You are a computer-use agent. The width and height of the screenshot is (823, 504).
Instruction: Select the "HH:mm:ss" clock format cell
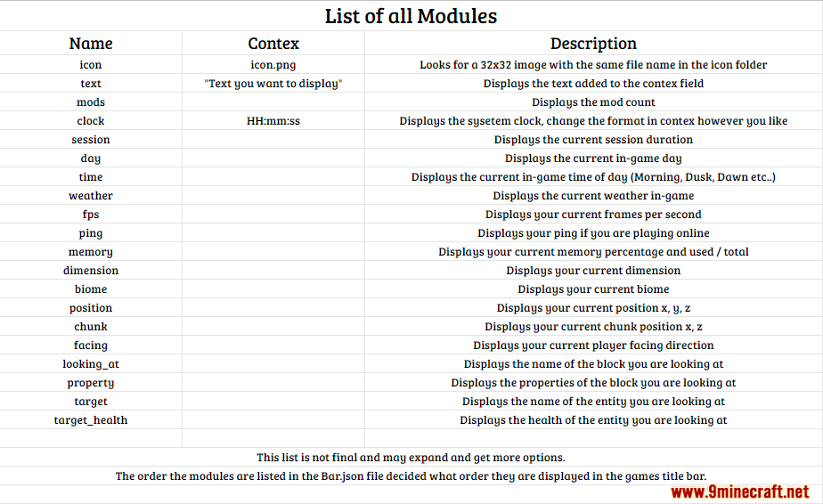click(273, 121)
